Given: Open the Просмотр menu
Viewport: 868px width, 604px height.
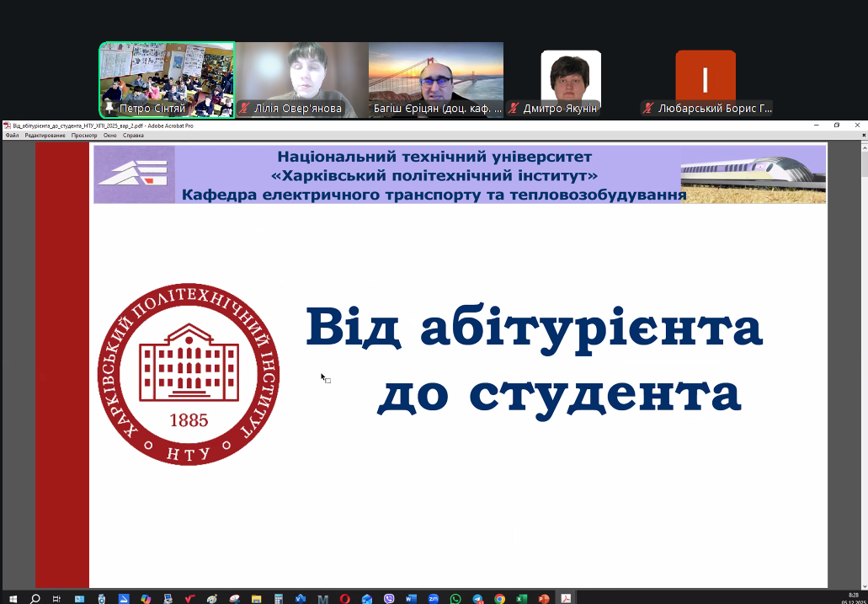Looking at the screenshot, I should [84, 135].
